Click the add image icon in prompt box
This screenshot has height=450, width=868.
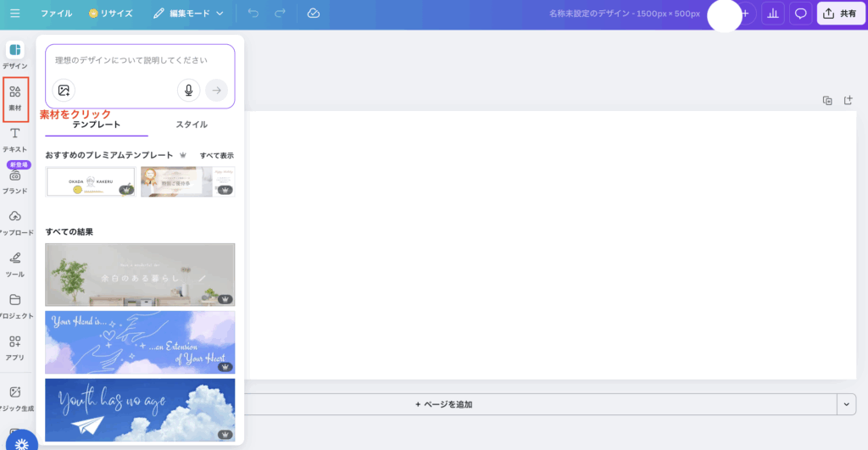click(64, 90)
